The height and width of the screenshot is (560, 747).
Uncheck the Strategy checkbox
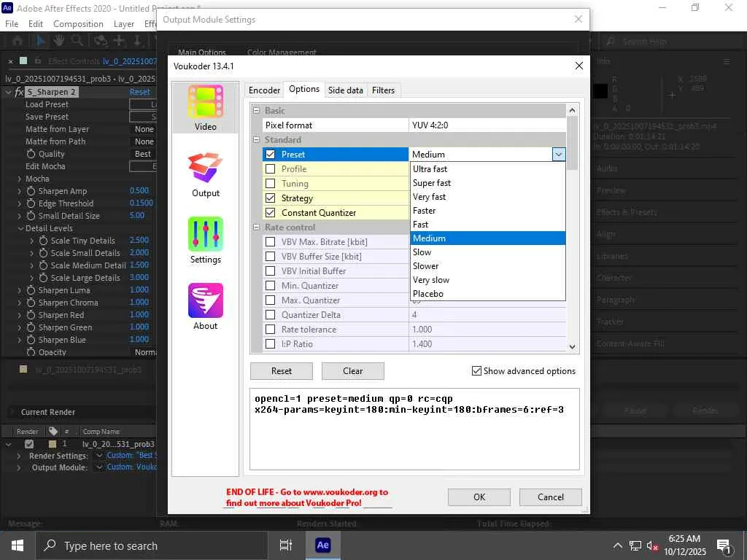pos(270,198)
